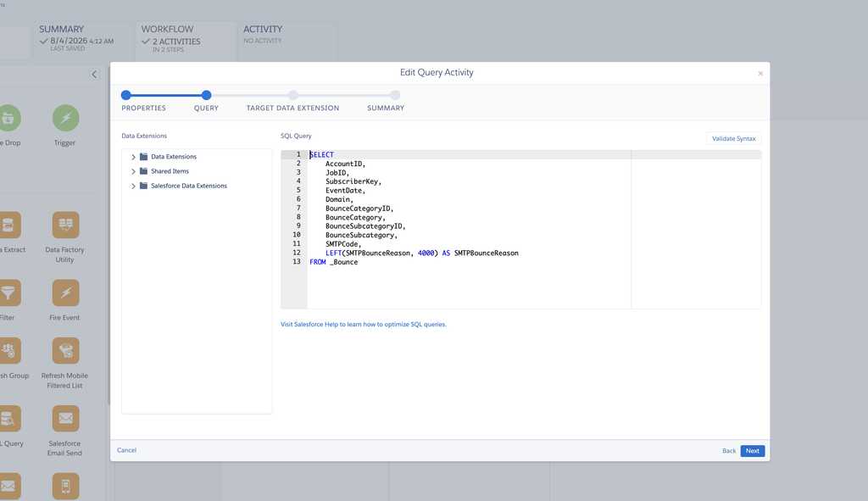Close the Edit Query Activity dialog
868x501 pixels.
tap(760, 73)
